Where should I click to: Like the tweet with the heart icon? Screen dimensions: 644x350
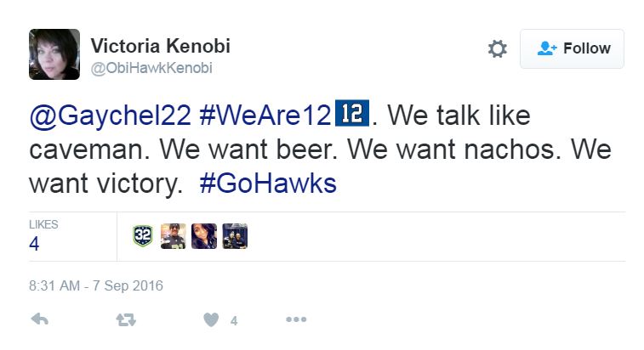[211, 319]
